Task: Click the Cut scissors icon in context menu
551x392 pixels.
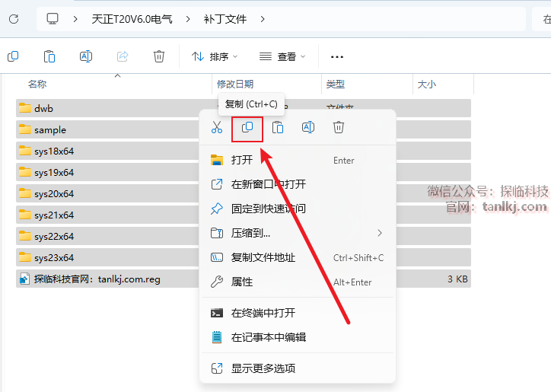Action: tap(217, 128)
